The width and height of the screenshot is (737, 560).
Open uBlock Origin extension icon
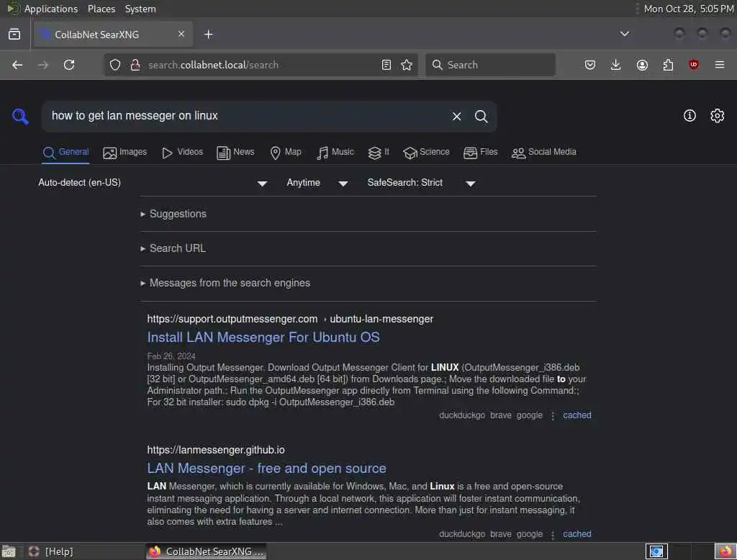pyautogui.click(x=694, y=65)
